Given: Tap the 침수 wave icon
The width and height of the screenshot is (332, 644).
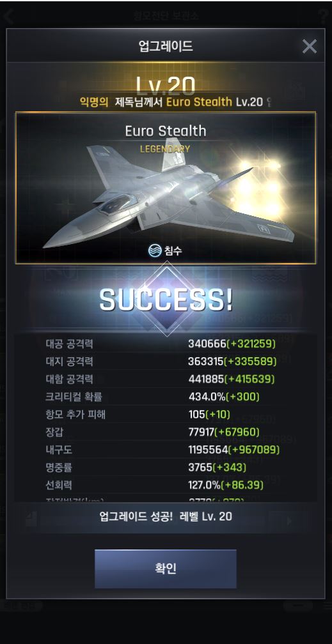Looking at the screenshot, I should (x=155, y=251).
